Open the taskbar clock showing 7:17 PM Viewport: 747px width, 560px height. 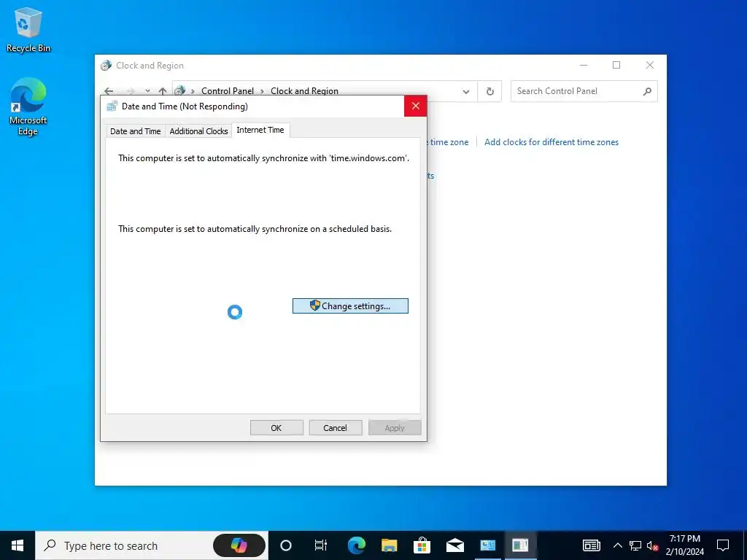pyautogui.click(x=684, y=545)
